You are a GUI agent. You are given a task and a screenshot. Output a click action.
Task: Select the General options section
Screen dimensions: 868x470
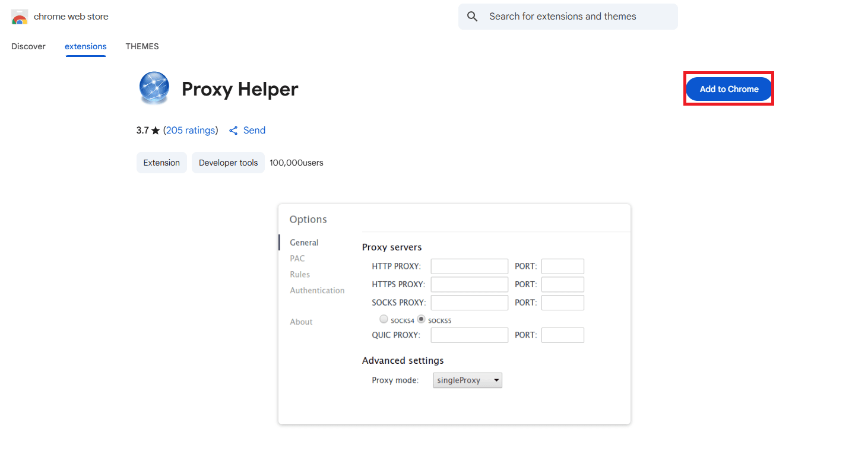(304, 242)
